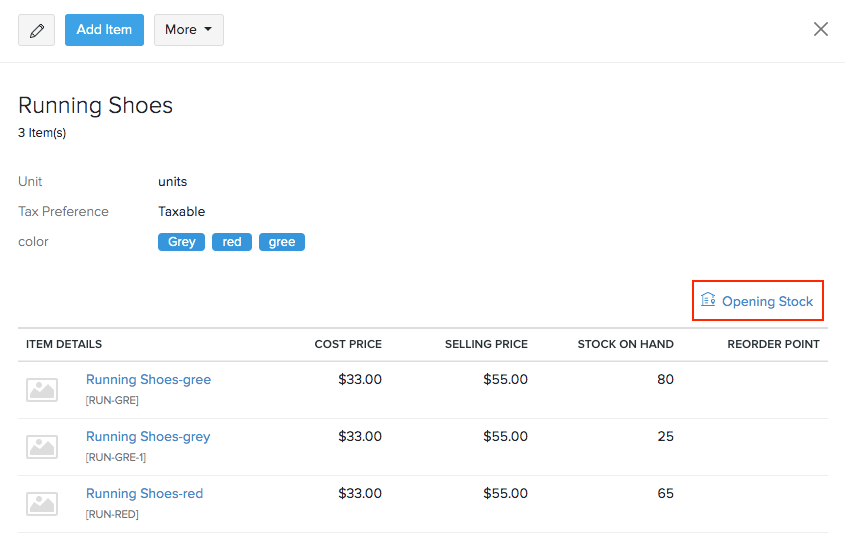This screenshot has height=547, width=845.
Task: Click the Reorder Point column header
Action: [773, 344]
